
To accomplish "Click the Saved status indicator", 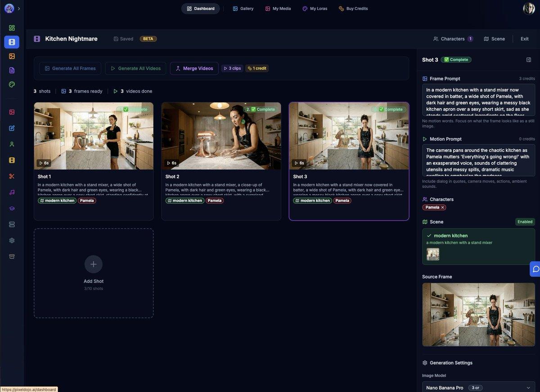I will [123, 39].
